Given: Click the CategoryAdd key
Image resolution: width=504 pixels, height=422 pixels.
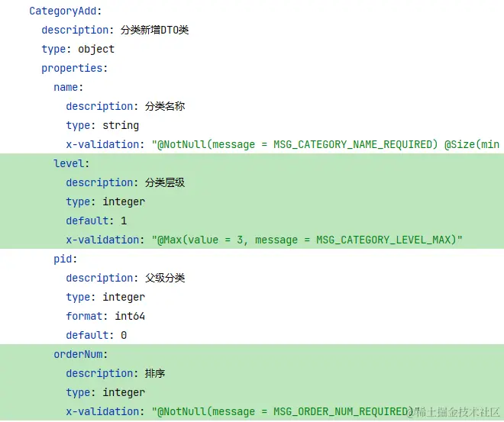Looking at the screenshot, I should pyautogui.click(x=64, y=11).
